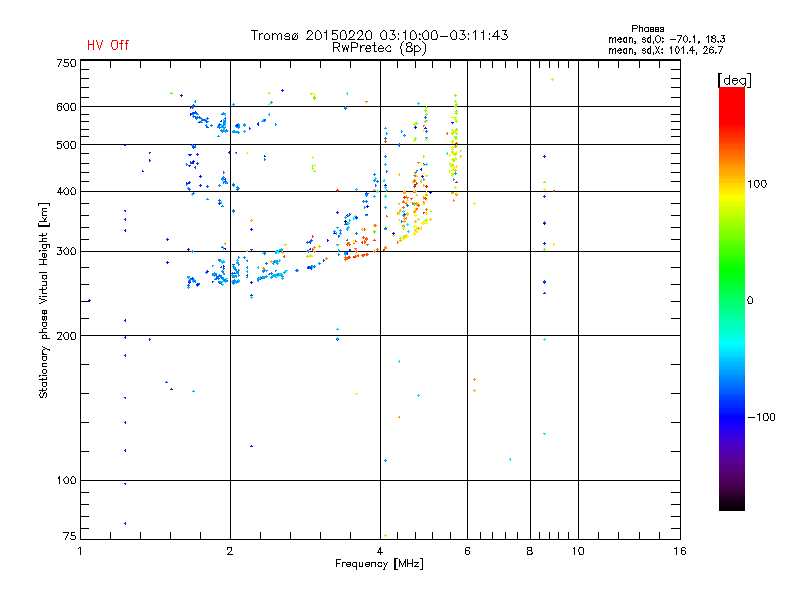Viewport: 800px width, 600px height.
Task: Click the '[deg]' colorbar unit label
Action: click(x=734, y=80)
